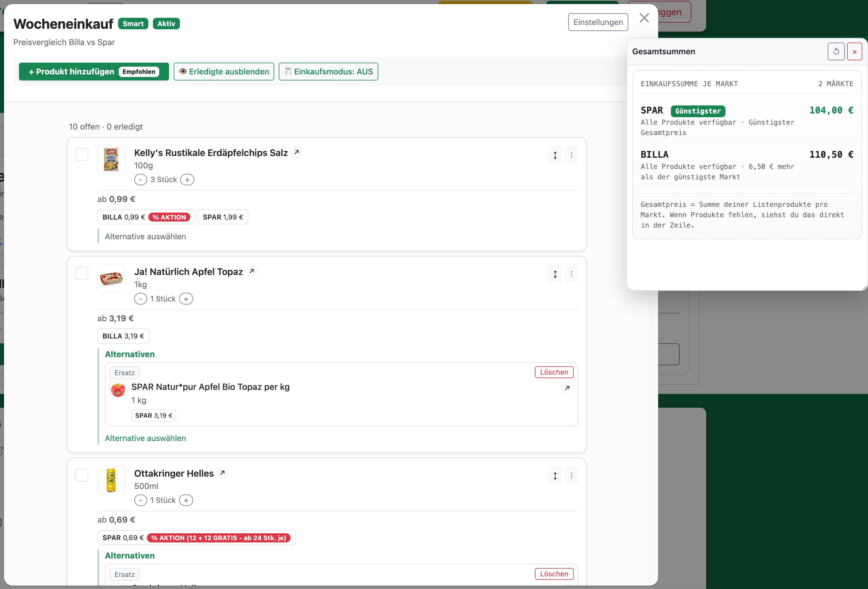Open Einstellungen
This screenshot has width=868, height=589.
click(598, 22)
